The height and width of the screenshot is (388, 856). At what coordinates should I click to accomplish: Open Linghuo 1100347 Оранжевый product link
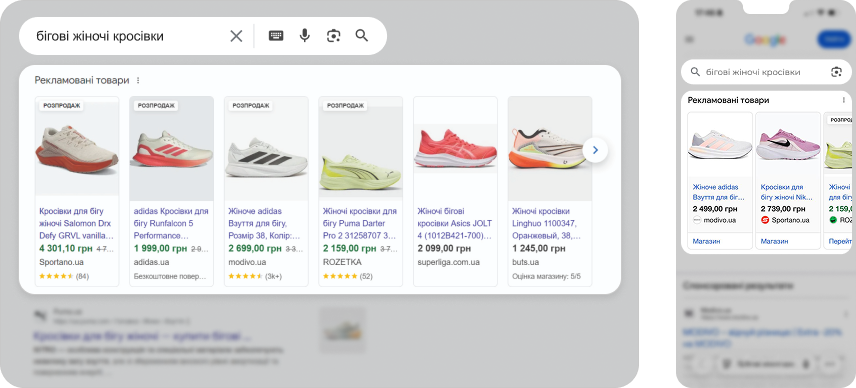[x=547, y=223]
